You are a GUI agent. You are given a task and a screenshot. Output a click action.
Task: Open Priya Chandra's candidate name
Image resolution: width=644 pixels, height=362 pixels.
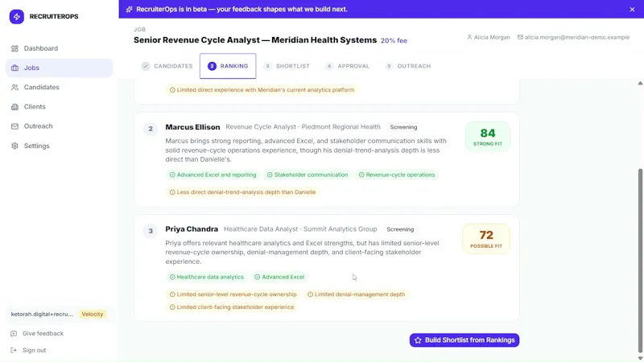[192, 229]
